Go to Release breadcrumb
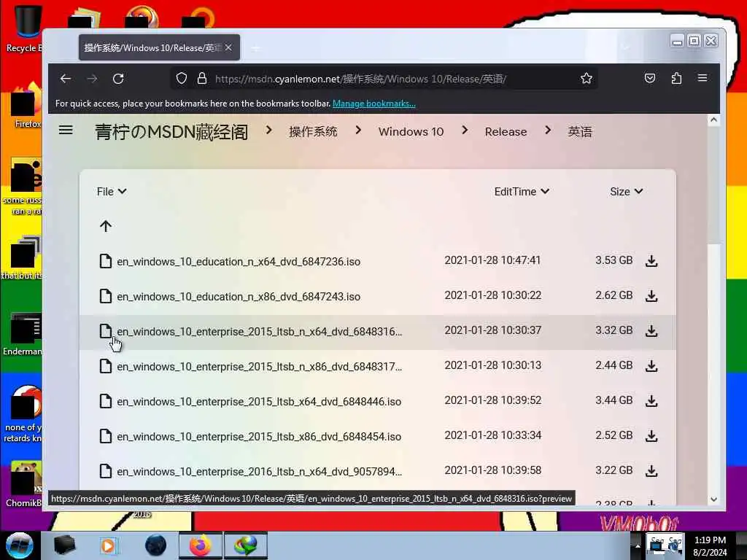This screenshot has height=560, width=747. (506, 131)
